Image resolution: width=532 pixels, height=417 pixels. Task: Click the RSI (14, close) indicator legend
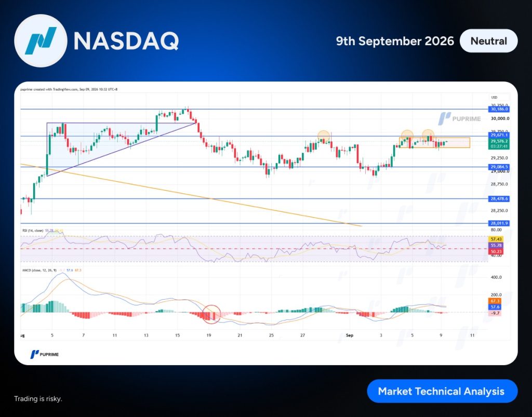[x=33, y=231]
